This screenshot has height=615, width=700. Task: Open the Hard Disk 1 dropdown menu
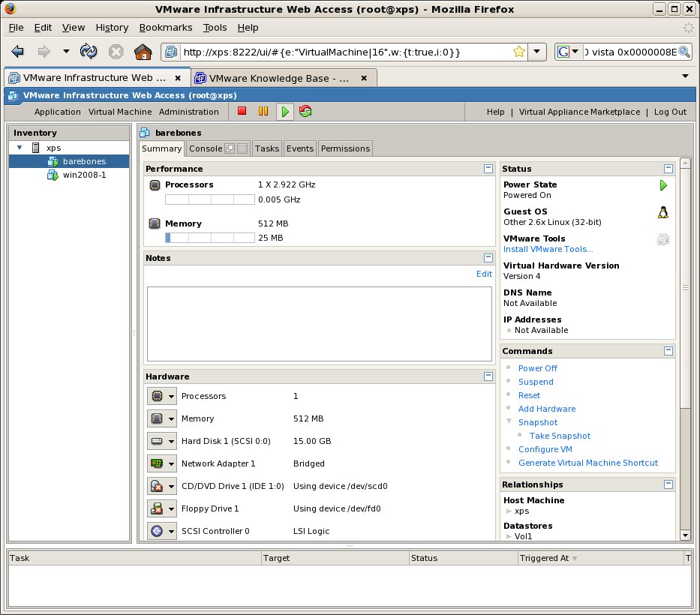171,441
